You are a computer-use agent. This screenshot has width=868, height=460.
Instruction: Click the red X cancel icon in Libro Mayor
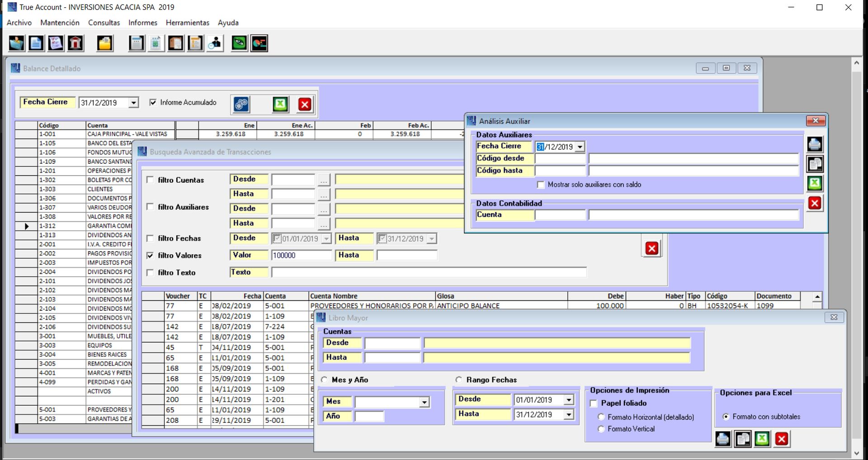[x=782, y=439]
